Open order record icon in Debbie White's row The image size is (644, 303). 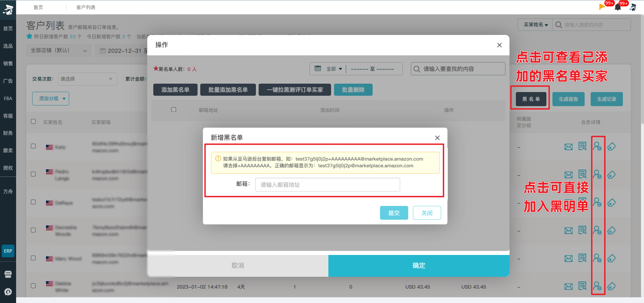click(x=583, y=286)
